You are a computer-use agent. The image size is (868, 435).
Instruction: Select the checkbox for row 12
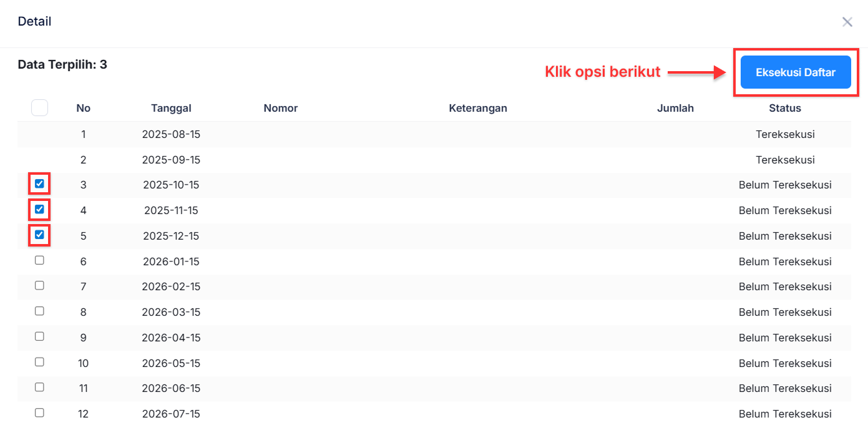pos(39,413)
